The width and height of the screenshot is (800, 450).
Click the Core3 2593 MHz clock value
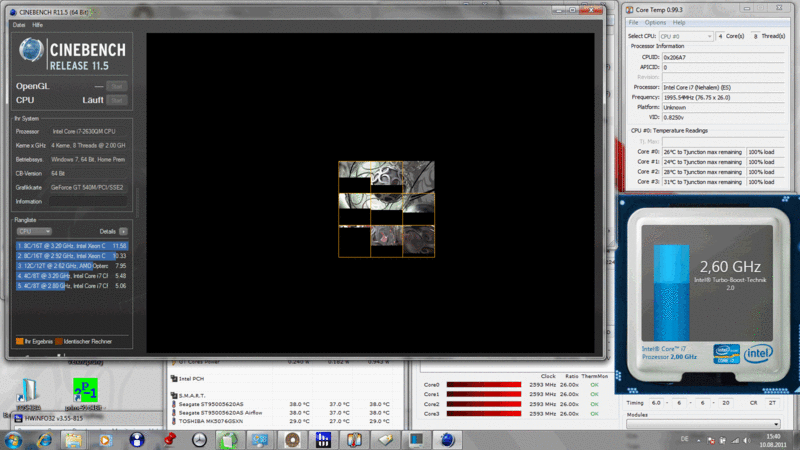point(542,414)
